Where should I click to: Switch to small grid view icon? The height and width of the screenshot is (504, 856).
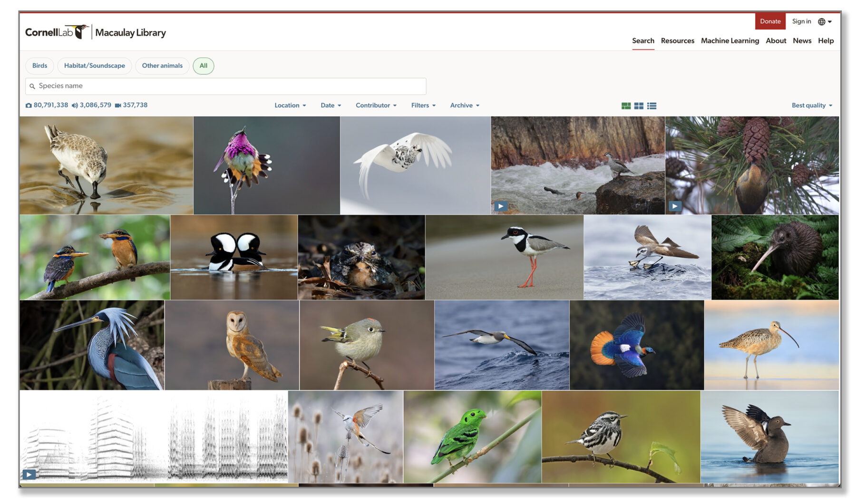639,106
